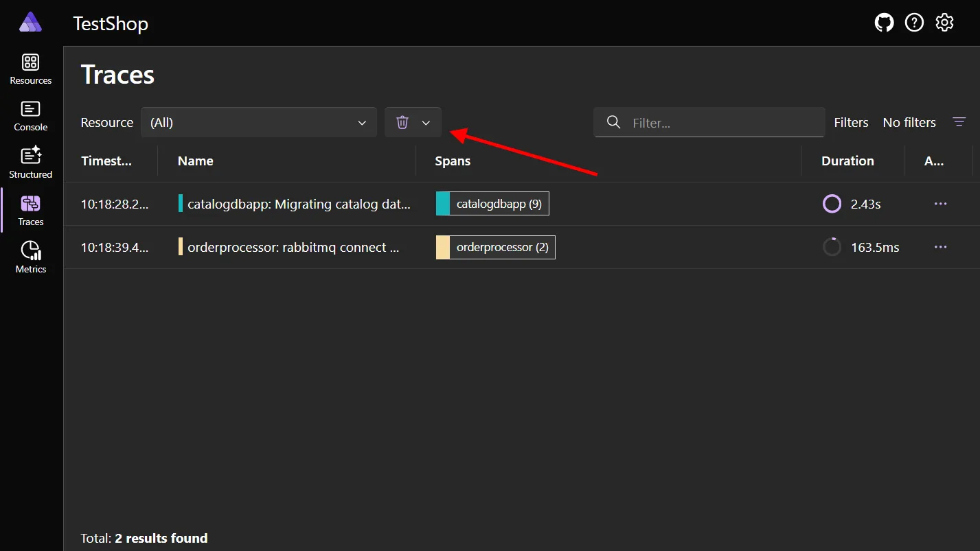
Task: Open the orderprocessor rabbitmq connect trace
Action: [x=295, y=247]
